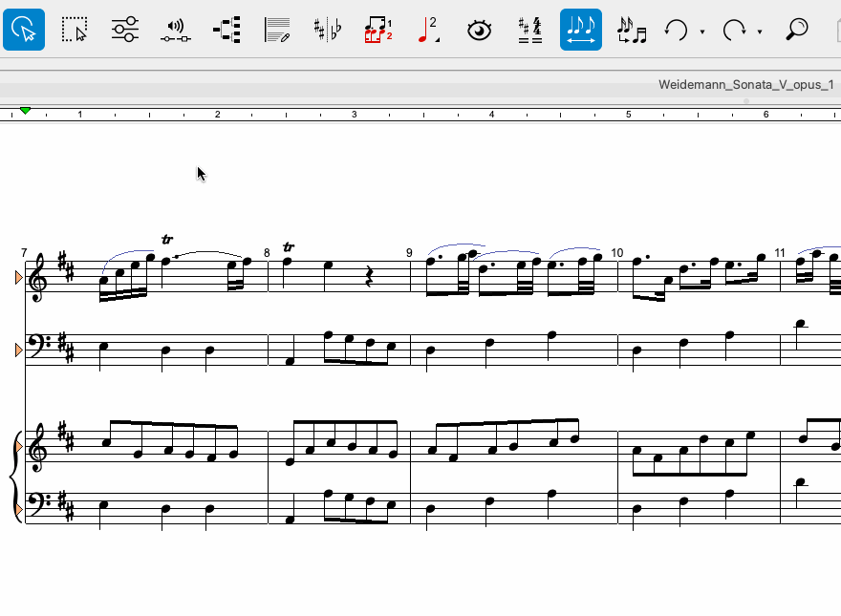
Task: Click the piano bass staff orange triangle
Action: point(19,509)
